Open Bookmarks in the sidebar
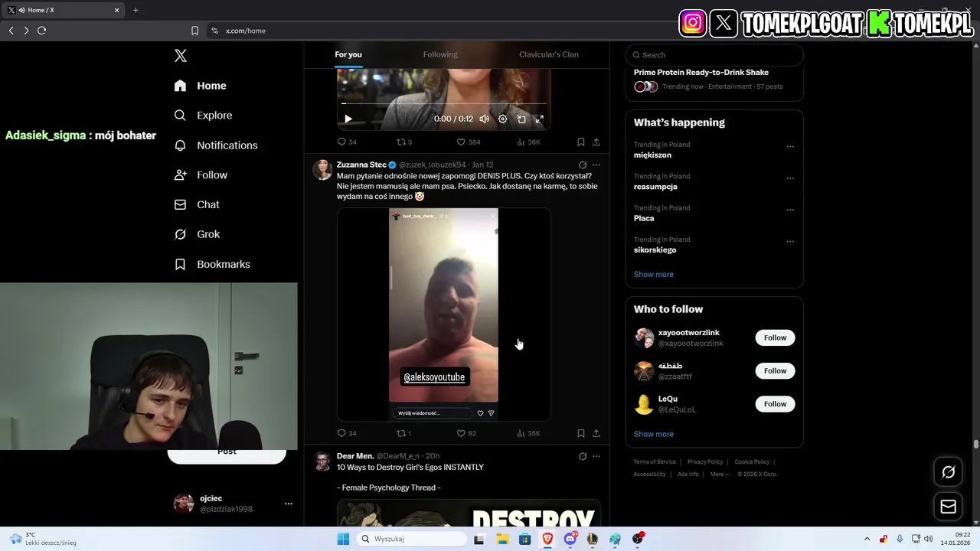The width and height of the screenshot is (980, 551). 213,264
